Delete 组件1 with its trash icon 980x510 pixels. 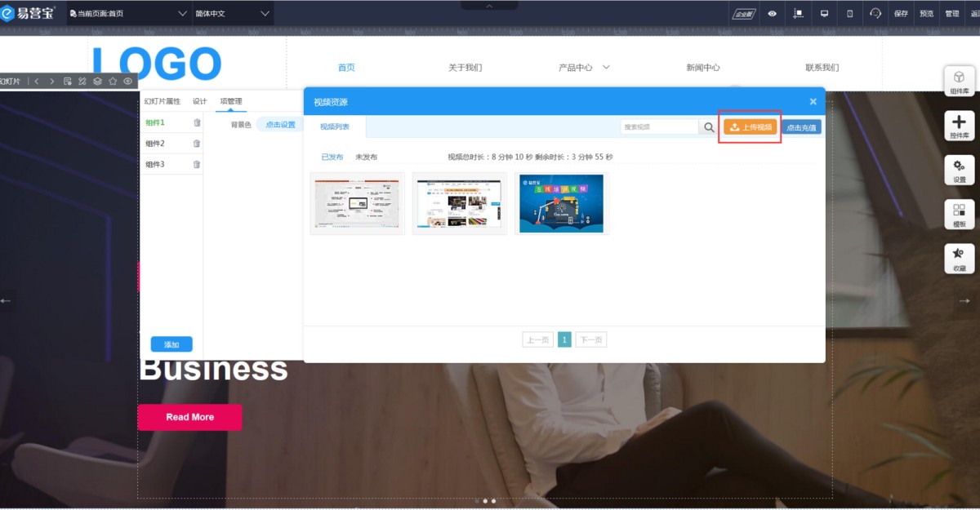(197, 122)
